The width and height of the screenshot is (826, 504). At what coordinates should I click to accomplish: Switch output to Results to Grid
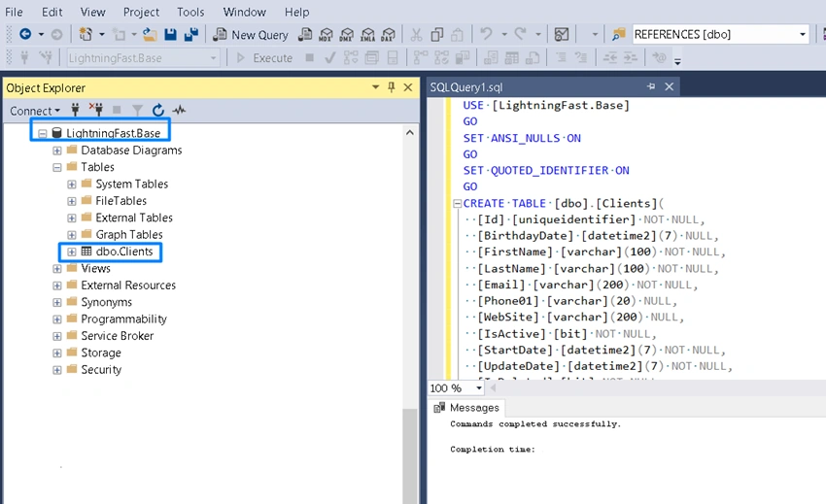[x=511, y=57]
